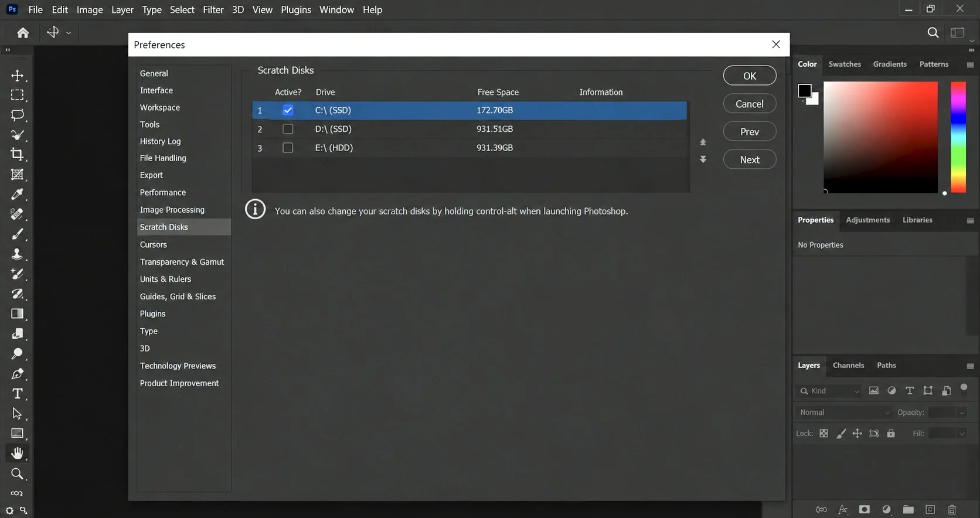The image size is (980, 518).
Task: Select the Rectangular Marquee tool
Action: (x=17, y=95)
